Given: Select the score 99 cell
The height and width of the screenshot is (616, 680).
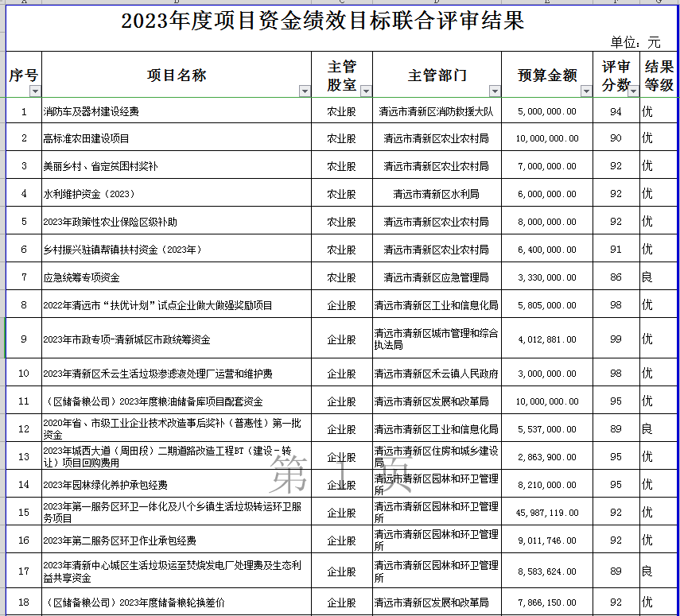Looking at the screenshot, I should 616,339.
